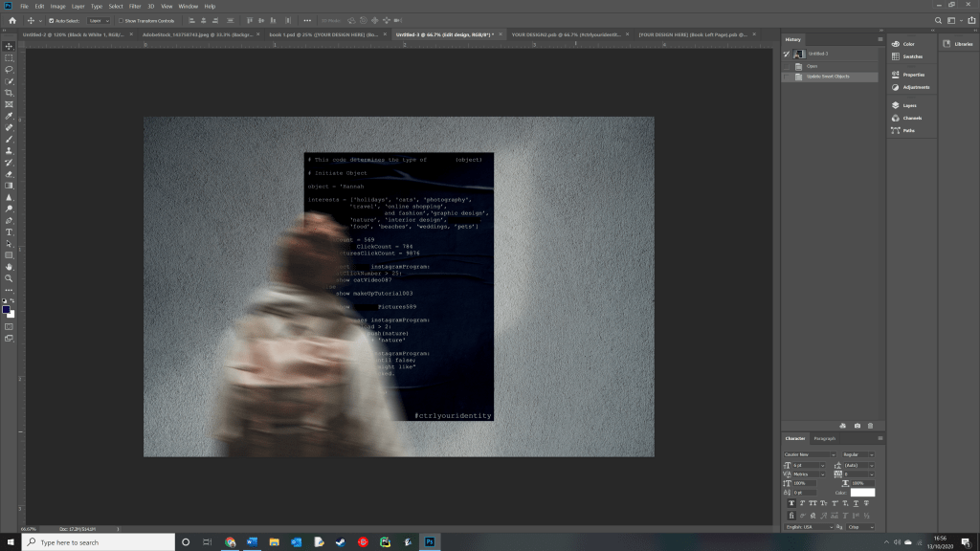The image size is (980, 551).
Task: Open the Adjustments panel
Action: click(x=914, y=87)
